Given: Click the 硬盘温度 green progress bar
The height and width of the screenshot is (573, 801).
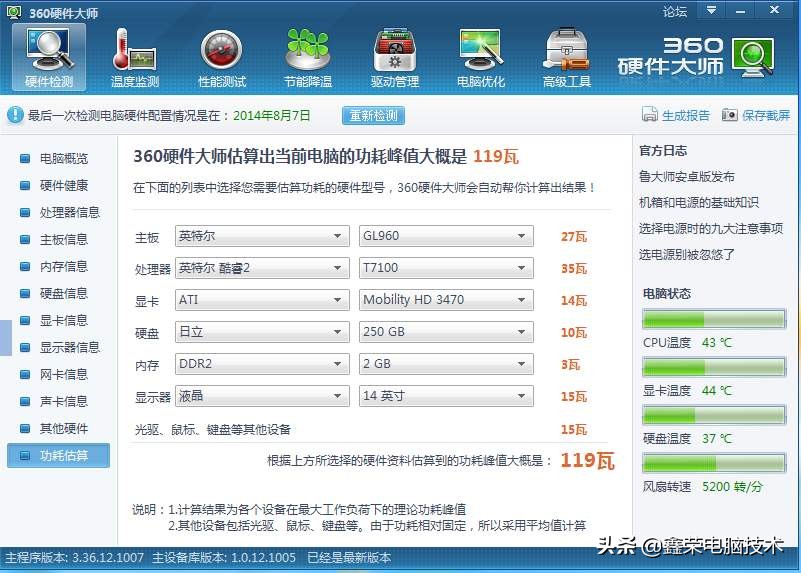Looking at the screenshot, I should (714, 415).
